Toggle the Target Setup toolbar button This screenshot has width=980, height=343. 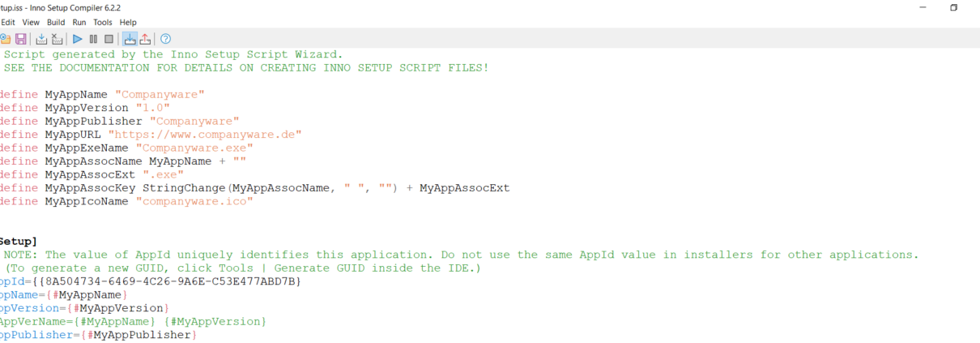pos(130,39)
